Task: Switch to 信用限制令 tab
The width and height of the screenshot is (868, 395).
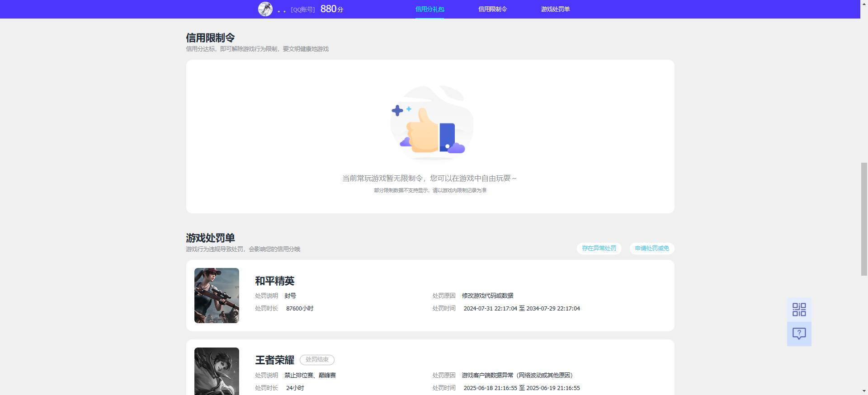Action: [492, 9]
